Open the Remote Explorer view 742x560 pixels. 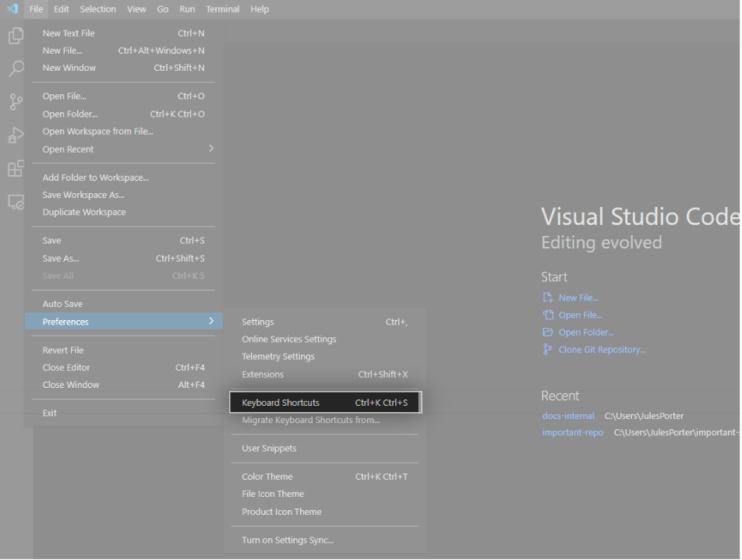[16, 202]
